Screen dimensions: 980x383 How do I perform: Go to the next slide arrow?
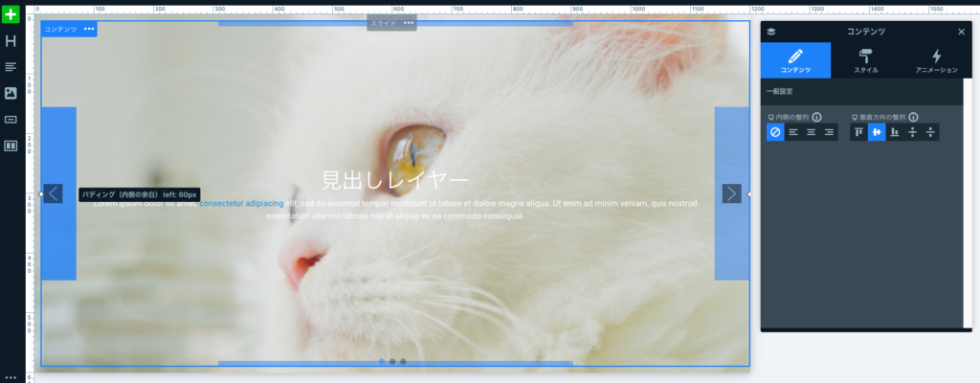(x=731, y=193)
